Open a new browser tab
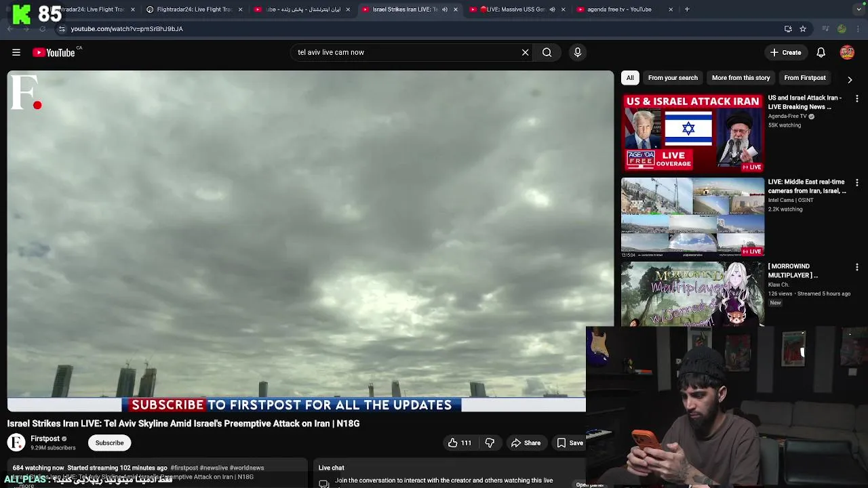This screenshot has height=488, width=868. click(x=687, y=9)
